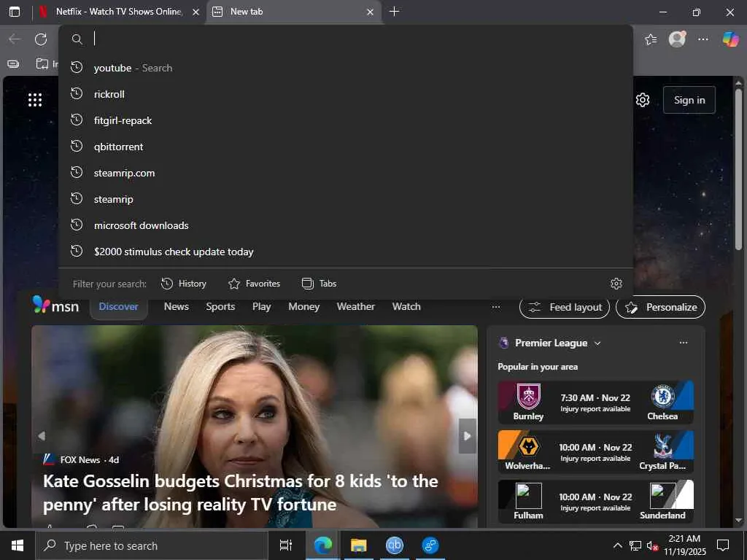The height and width of the screenshot is (560, 747).
Task: Open the News feed tab
Action: 177,307
